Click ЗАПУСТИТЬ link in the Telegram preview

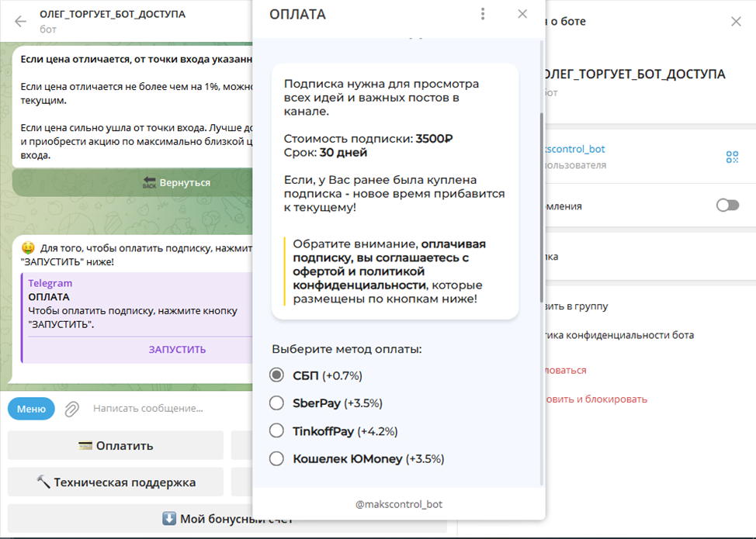177,350
